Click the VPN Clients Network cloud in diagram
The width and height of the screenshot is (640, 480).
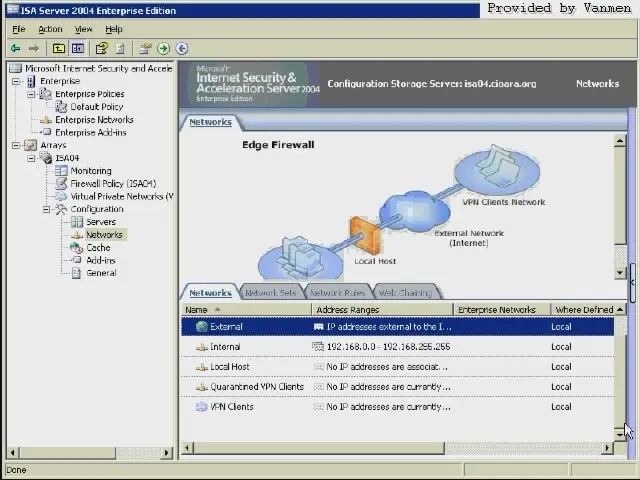point(497,171)
